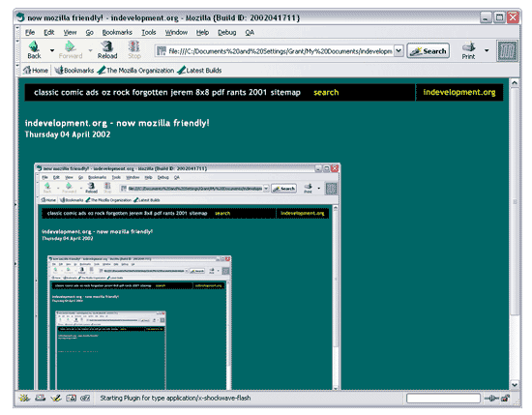The image size is (532, 415).
Task: Click the nested browser screenshot image
Action: [x=188, y=277]
